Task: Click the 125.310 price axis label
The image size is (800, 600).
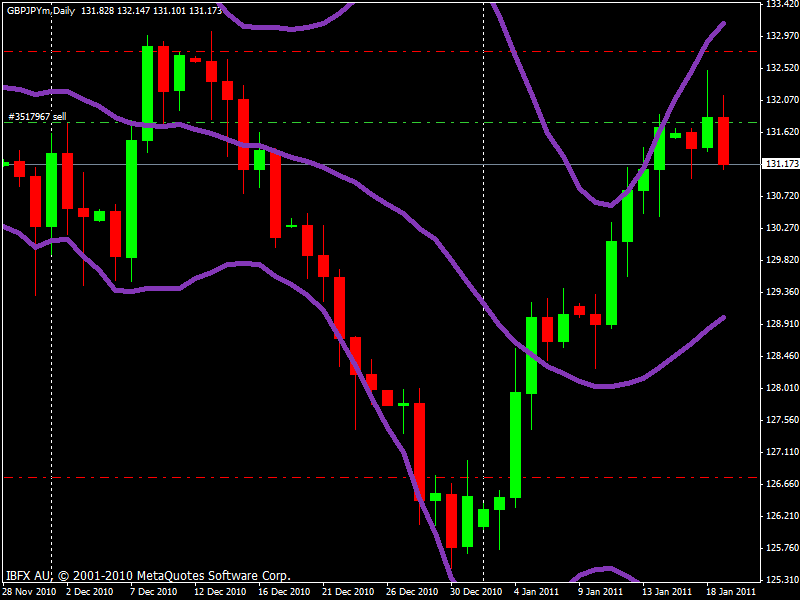Action: click(x=783, y=580)
